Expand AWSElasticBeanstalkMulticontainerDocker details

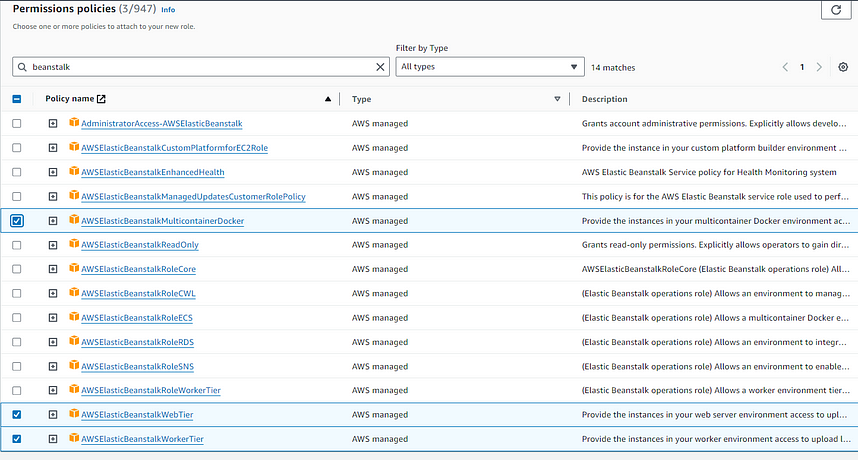[x=53, y=221]
